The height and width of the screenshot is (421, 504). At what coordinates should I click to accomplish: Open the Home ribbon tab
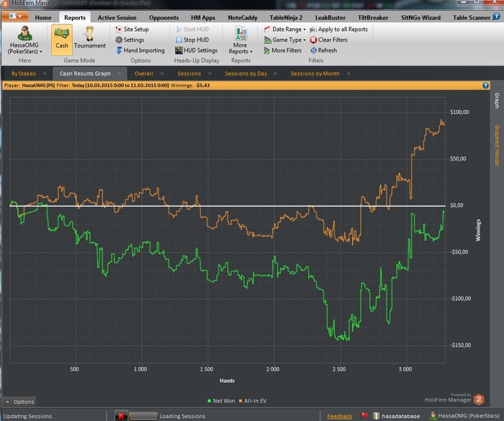(x=43, y=18)
